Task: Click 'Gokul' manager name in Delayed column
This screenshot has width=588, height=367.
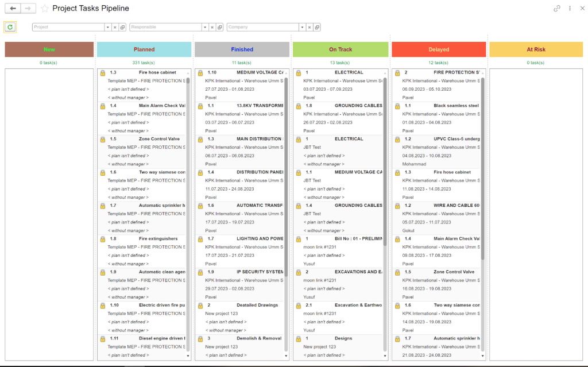Action: coord(408,230)
